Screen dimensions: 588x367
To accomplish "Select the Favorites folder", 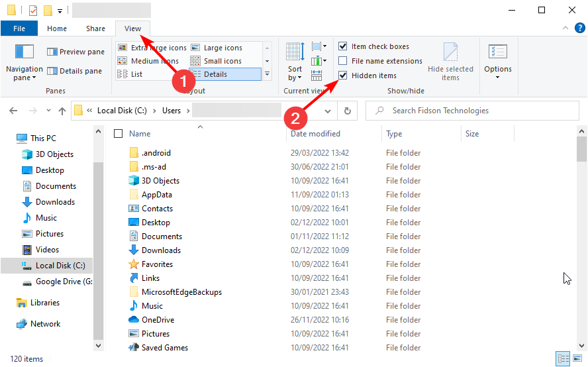I will click(x=157, y=264).
